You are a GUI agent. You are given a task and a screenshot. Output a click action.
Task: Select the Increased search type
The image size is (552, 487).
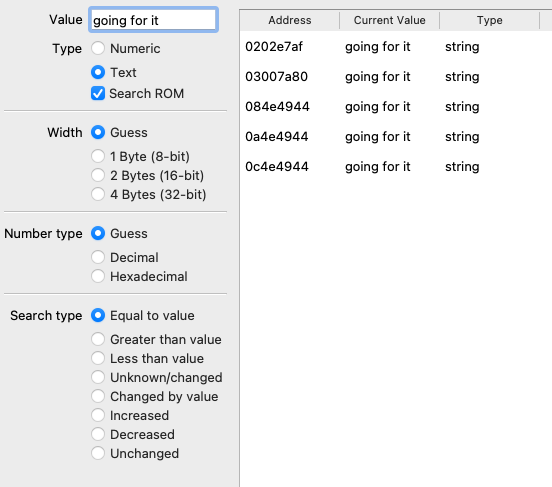pyautogui.click(x=98, y=415)
